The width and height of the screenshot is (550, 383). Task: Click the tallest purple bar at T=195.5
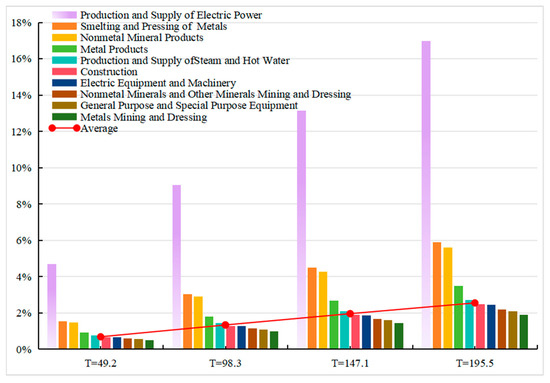coord(426,195)
